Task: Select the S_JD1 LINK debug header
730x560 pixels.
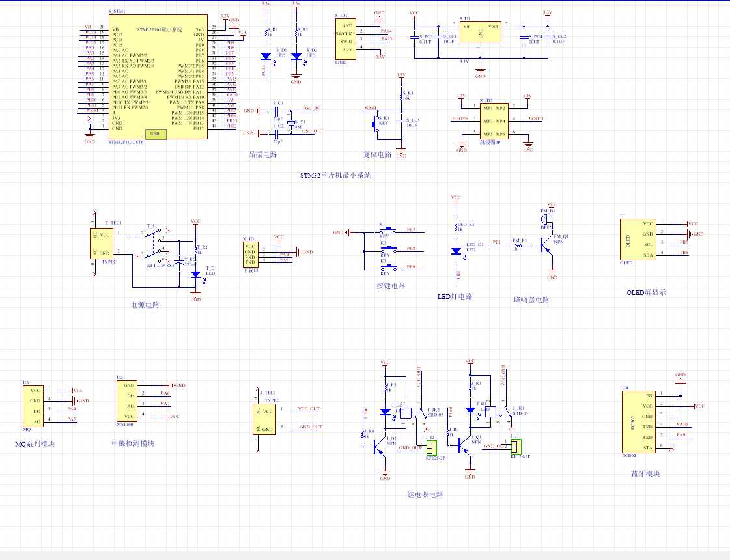Action: pyautogui.click(x=346, y=38)
